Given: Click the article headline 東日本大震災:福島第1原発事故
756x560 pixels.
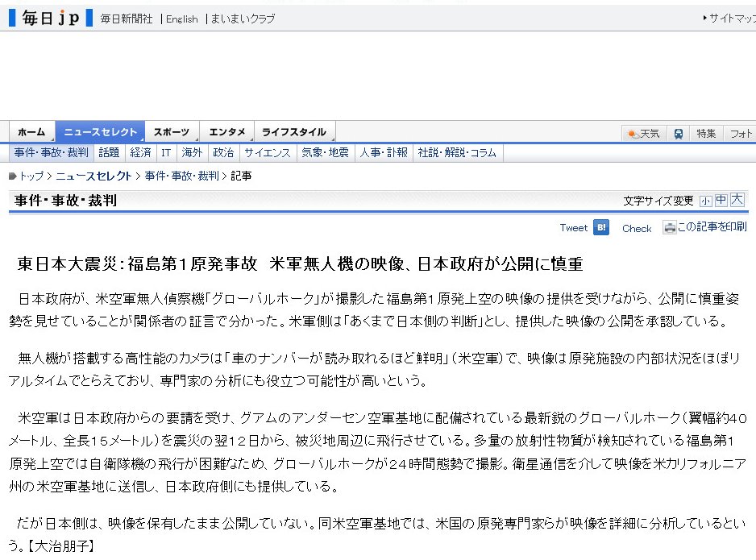Looking at the screenshot, I should click(x=137, y=263).
